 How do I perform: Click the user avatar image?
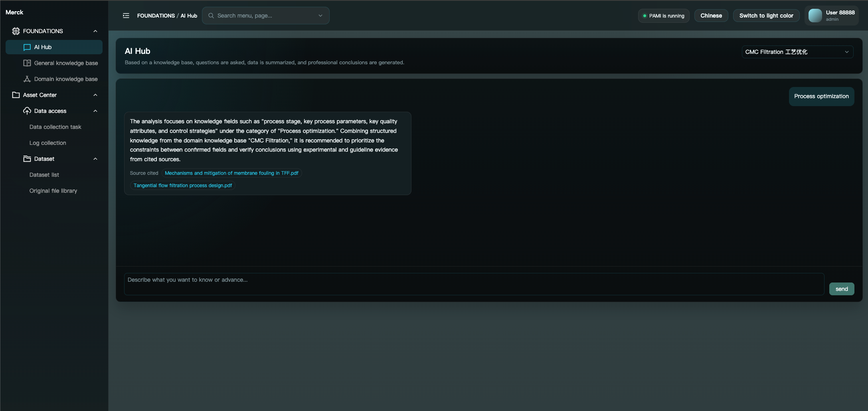(x=815, y=16)
